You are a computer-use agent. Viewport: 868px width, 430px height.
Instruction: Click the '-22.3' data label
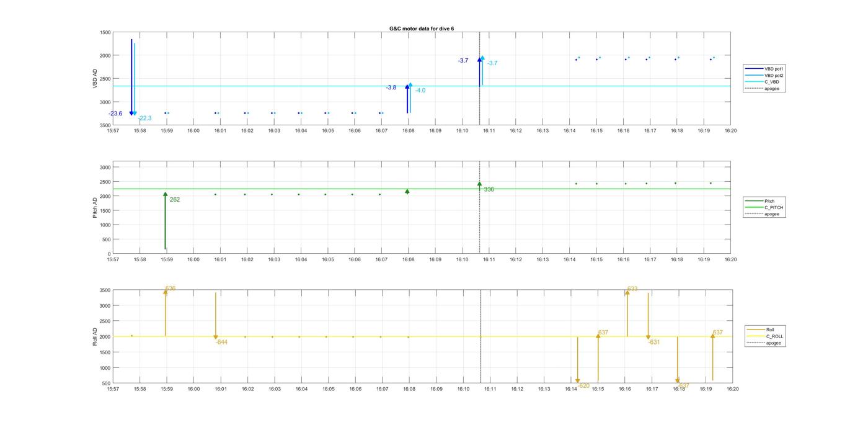pyautogui.click(x=144, y=119)
